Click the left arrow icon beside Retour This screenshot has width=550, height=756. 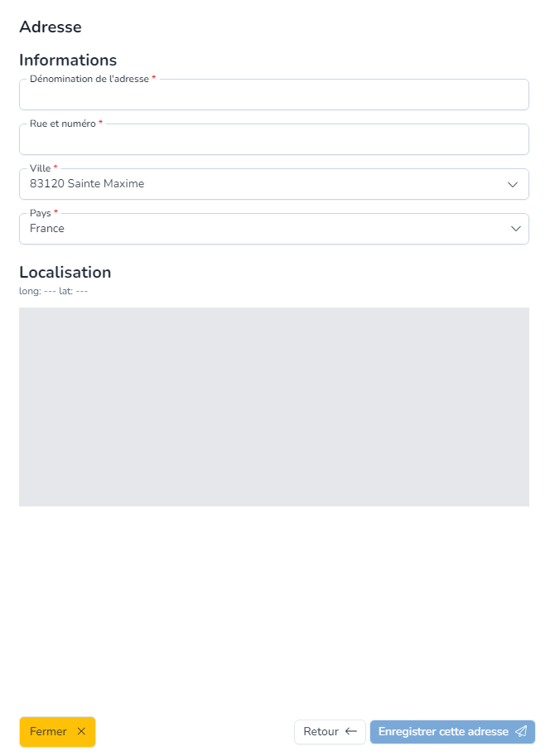351,731
